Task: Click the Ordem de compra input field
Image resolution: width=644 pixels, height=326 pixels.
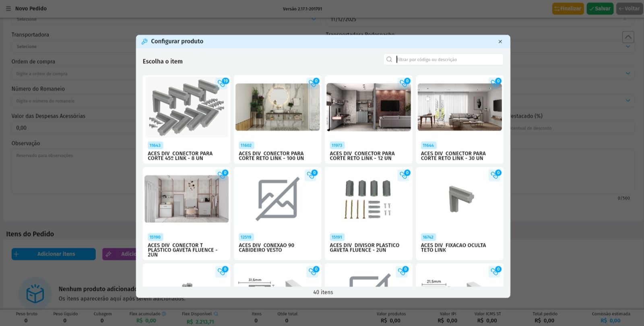Action: [x=73, y=74]
